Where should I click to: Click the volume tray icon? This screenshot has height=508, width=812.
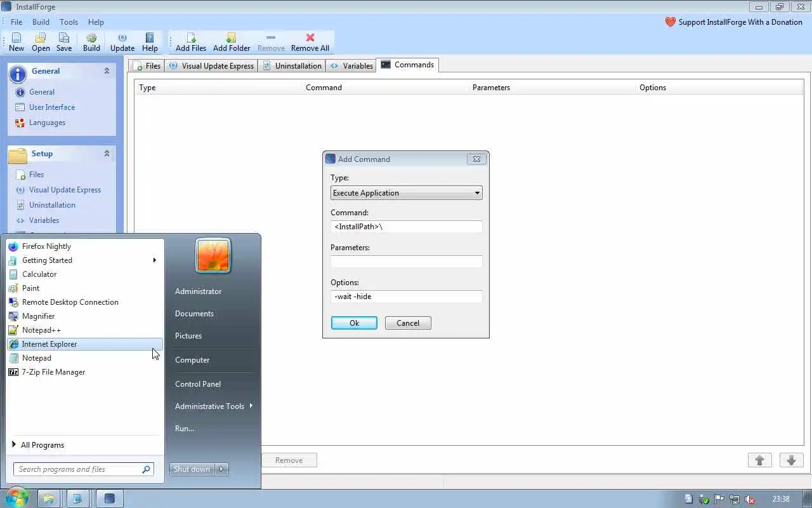tap(750, 499)
